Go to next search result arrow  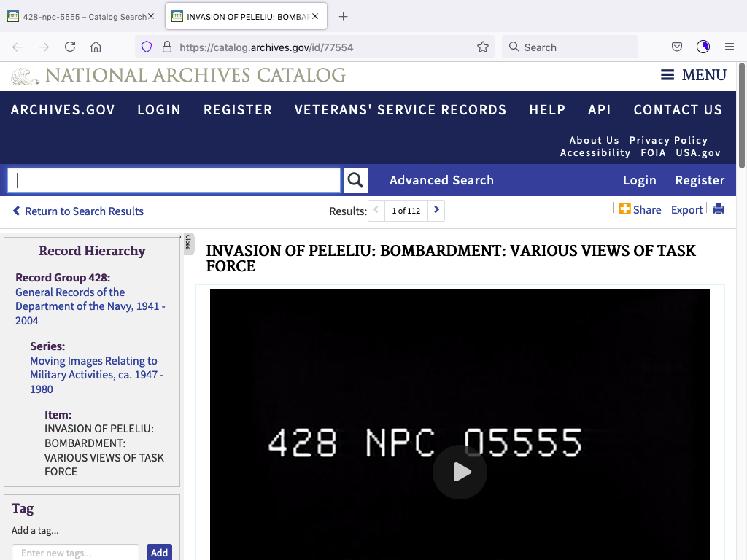click(x=436, y=211)
